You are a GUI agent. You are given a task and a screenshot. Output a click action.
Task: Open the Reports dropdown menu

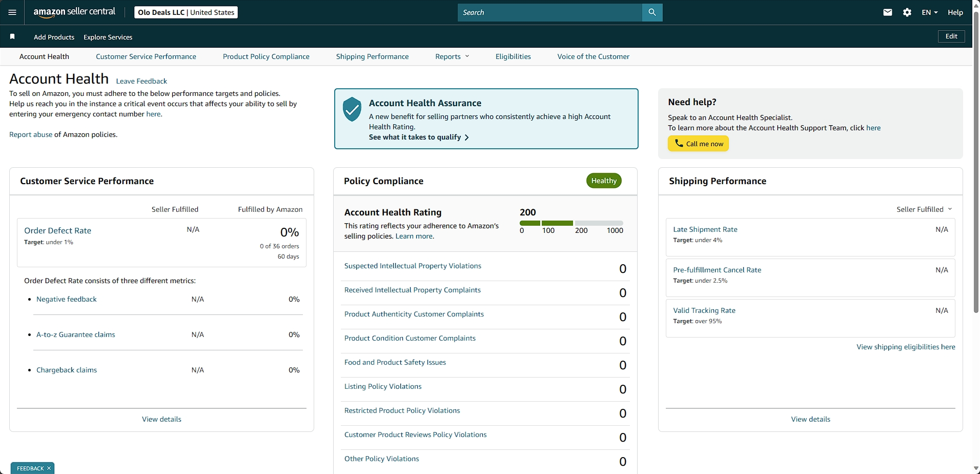pos(452,56)
